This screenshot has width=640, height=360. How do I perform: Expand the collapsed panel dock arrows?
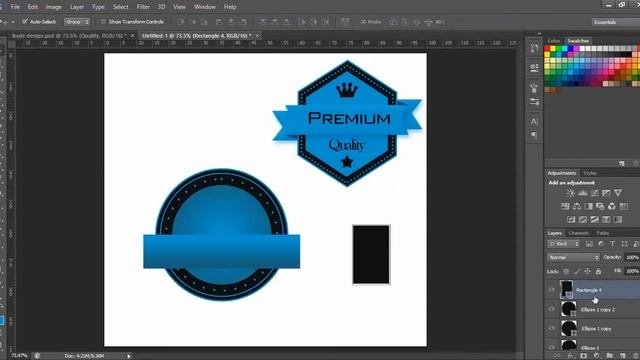click(x=539, y=33)
